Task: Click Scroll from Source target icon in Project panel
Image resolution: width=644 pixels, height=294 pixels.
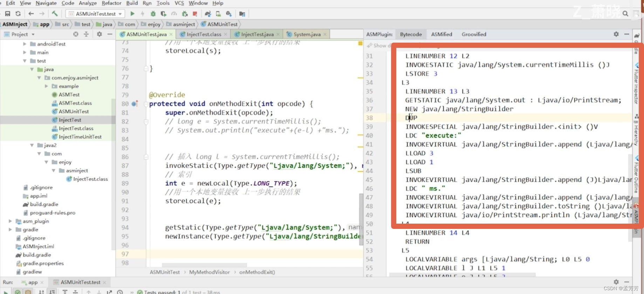Action: [76, 34]
